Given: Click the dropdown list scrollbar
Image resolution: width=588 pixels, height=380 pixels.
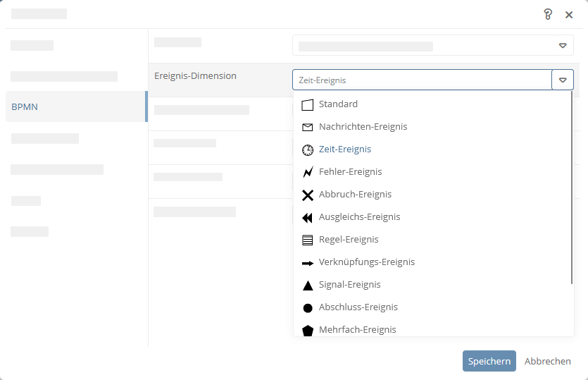Looking at the screenshot, I should click(x=572, y=188).
